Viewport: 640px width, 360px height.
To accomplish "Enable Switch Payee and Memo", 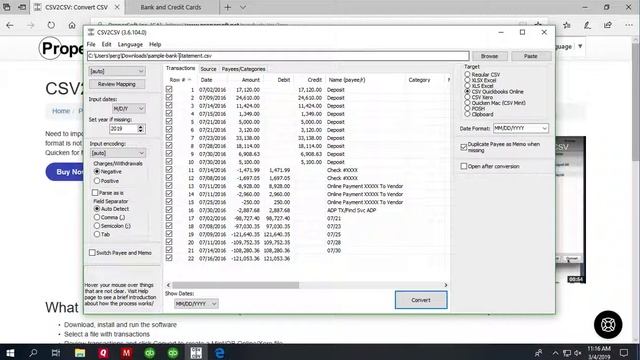I will 92,253.
